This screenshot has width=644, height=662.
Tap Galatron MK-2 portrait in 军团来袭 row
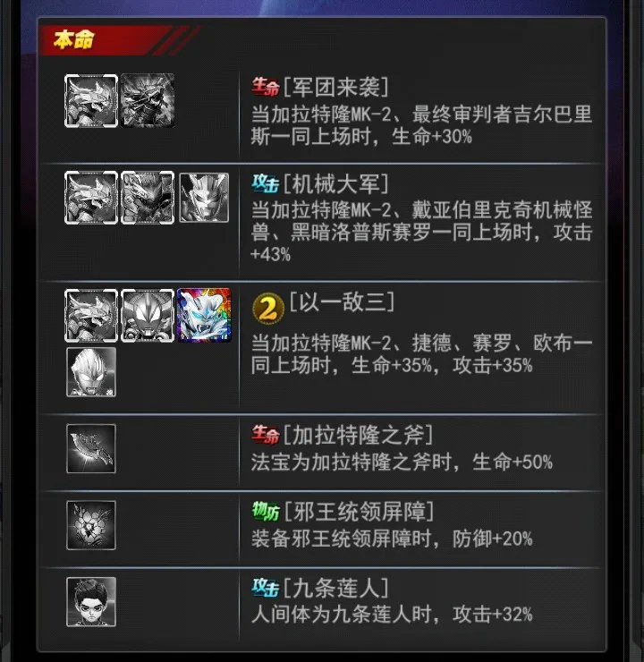[x=91, y=100]
